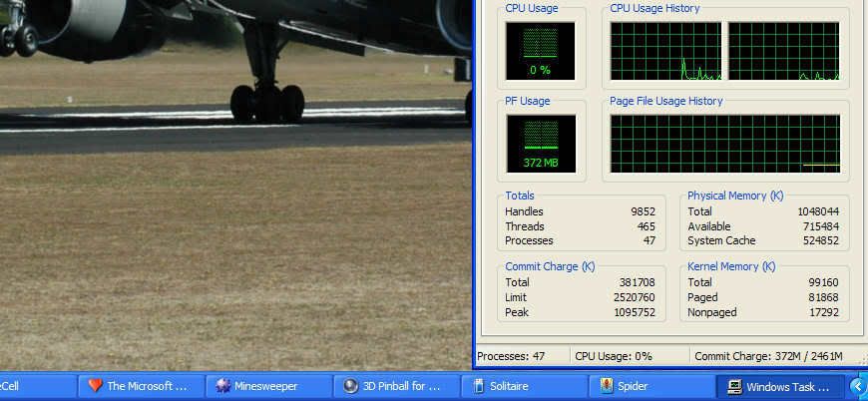Click the Kernel Memory Nonpaged value 17292
Screen dimensions: 868x401
823,312
